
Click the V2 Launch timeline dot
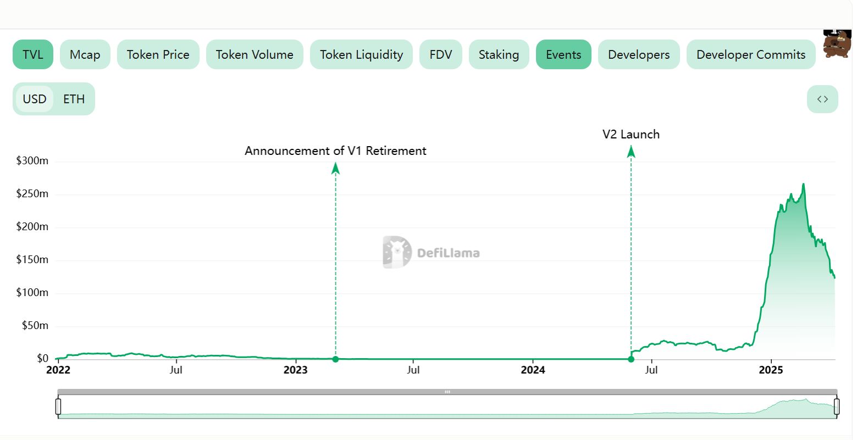pos(631,359)
